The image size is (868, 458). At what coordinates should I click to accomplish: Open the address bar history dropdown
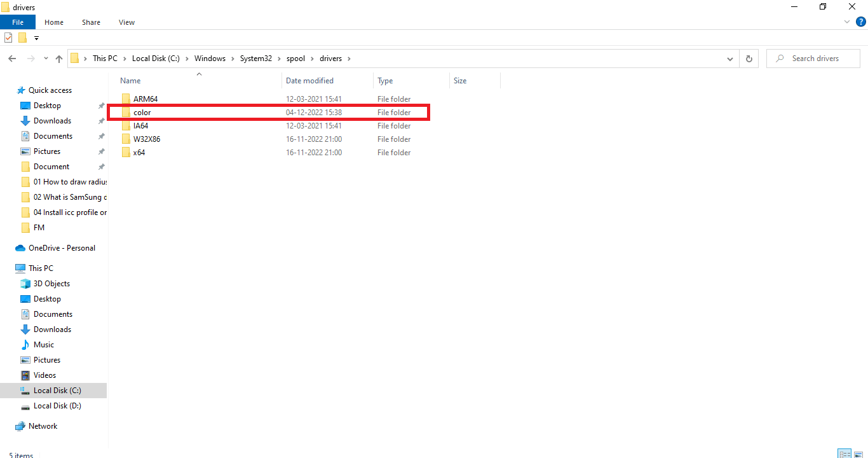click(729, 59)
